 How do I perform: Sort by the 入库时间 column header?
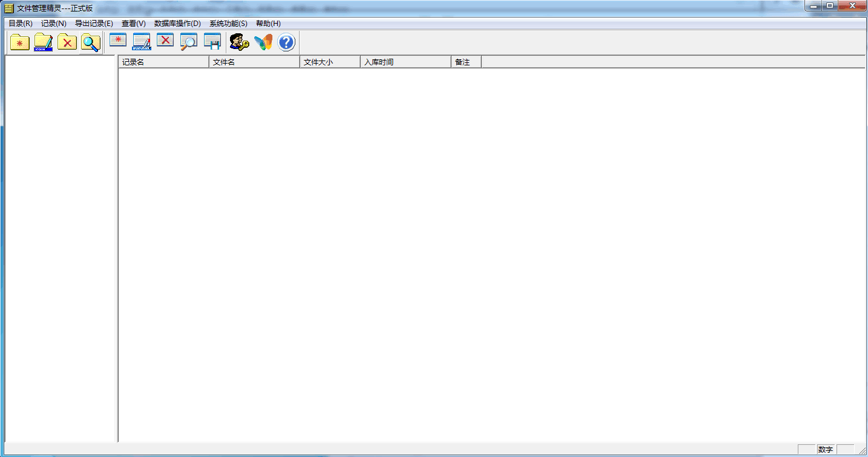[406, 62]
